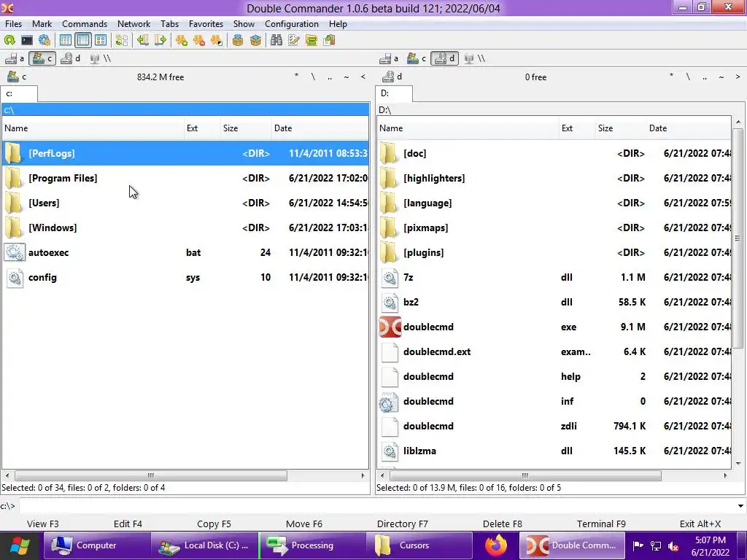The image size is (747, 560).
Task: Click the Extract Files box icon
Action: (x=255, y=41)
